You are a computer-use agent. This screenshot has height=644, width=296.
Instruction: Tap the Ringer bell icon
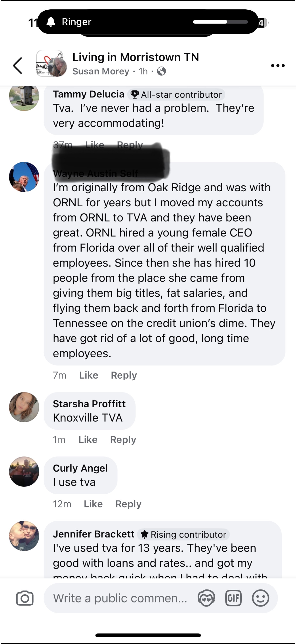pos(51,22)
